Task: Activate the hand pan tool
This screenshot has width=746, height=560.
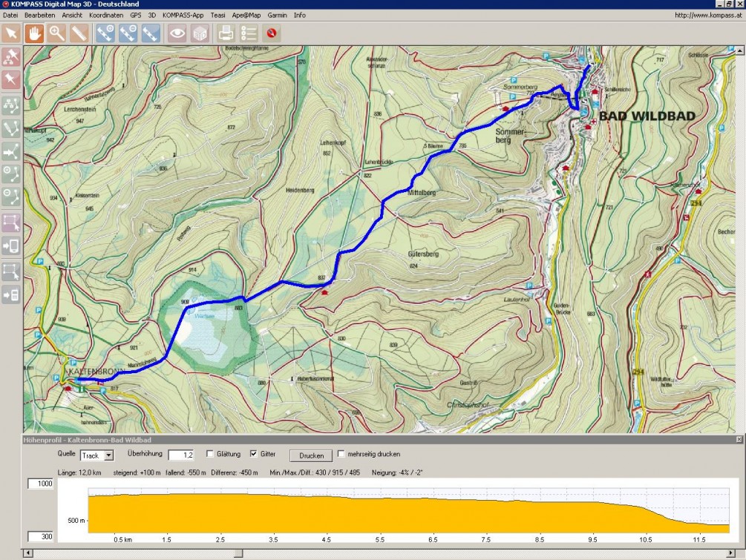Action: coord(34,33)
